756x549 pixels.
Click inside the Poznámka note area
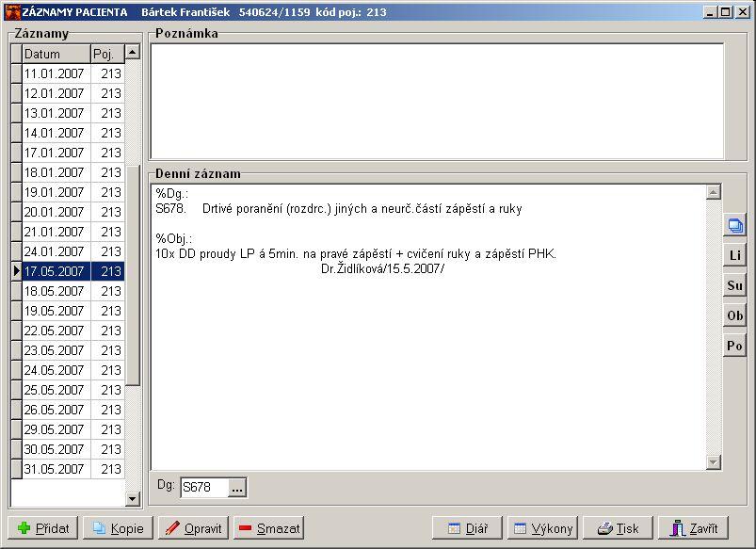[437, 101]
